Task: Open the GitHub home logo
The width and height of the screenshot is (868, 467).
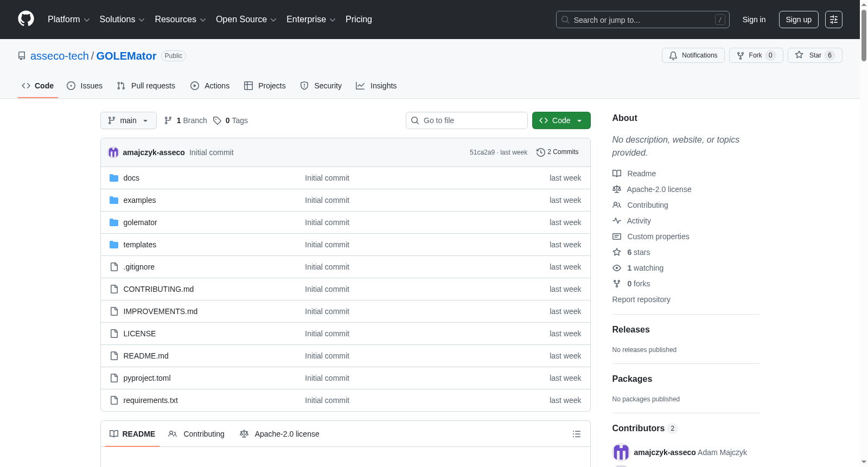Action: point(26,19)
